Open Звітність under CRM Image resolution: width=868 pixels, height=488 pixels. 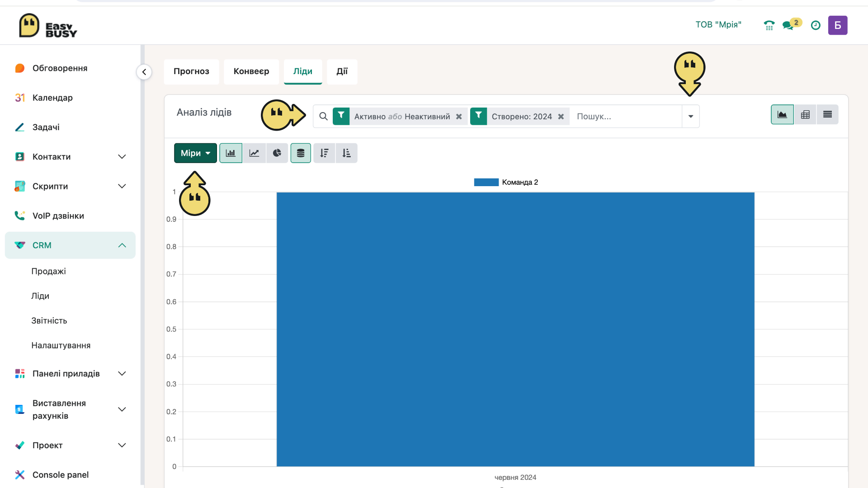click(x=49, y=321)
